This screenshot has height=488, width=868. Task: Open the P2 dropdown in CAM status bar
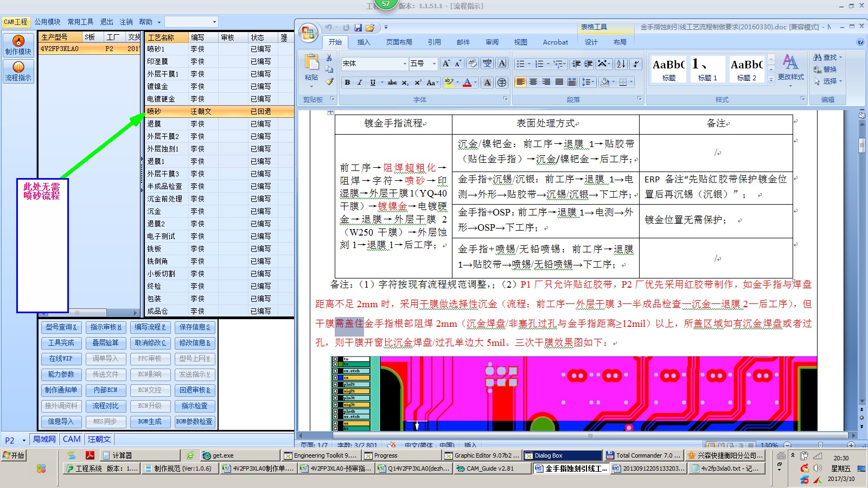click(x=24, y=440)
